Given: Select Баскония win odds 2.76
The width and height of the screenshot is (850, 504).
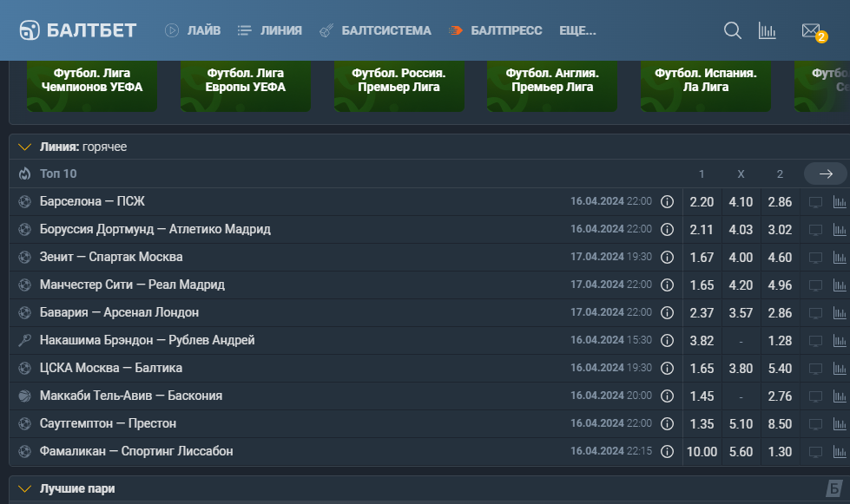Looking at the screenshot, I should pos(780,396).
